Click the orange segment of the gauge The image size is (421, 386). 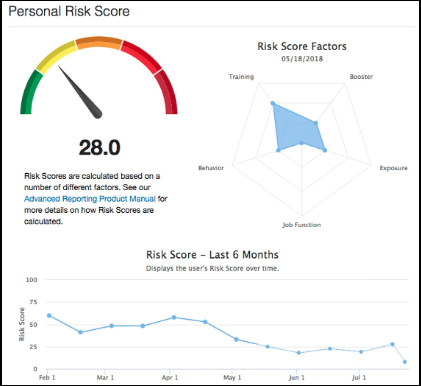pyautogui.click(x=99, y=43)
